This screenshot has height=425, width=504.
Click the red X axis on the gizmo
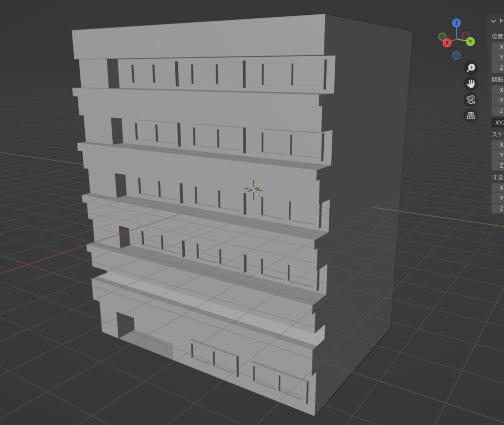coord(447,43)
